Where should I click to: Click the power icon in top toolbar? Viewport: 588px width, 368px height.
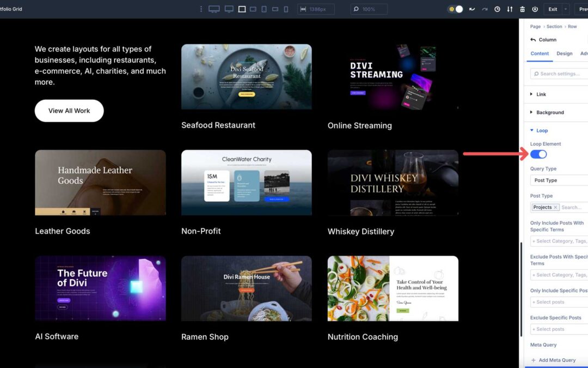coord(535,9)
